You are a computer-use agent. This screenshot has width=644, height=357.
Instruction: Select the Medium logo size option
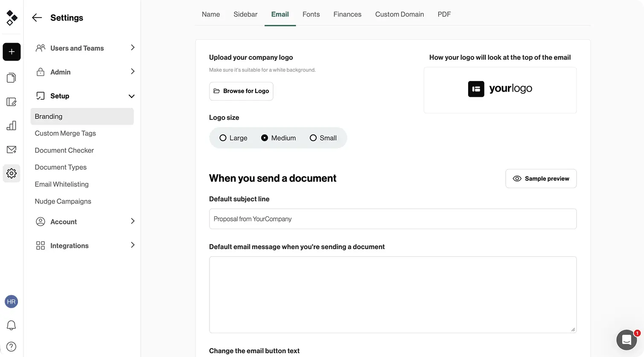(x=265, y=138)
